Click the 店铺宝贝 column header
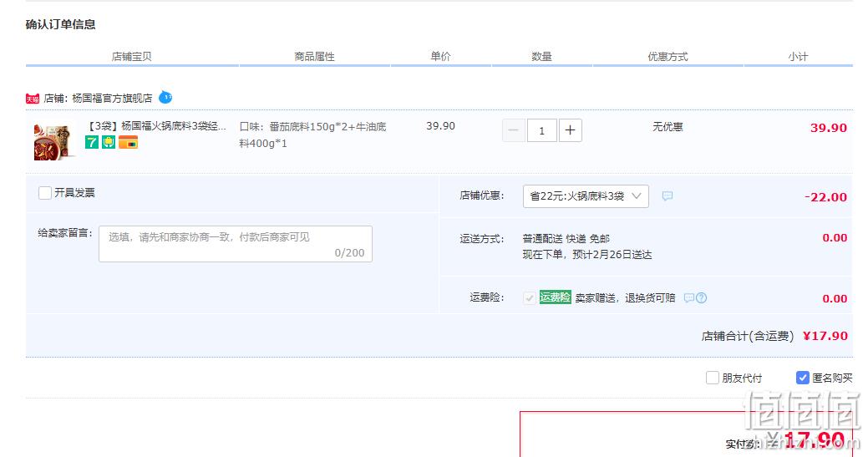This screenshot has width=868, height=457. point(131,57)
